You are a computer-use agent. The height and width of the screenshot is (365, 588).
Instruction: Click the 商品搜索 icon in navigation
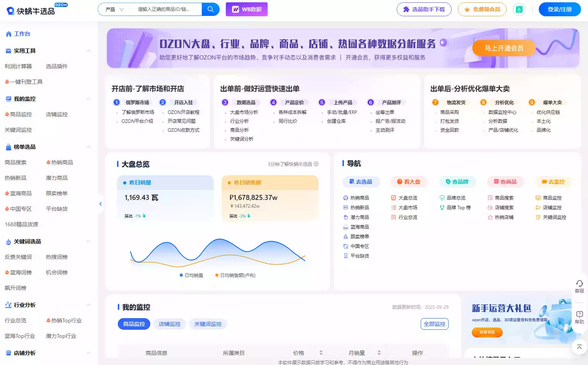coord(490,198)
